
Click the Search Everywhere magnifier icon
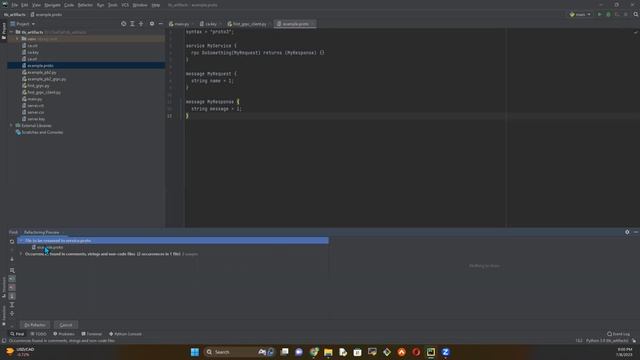636,14
